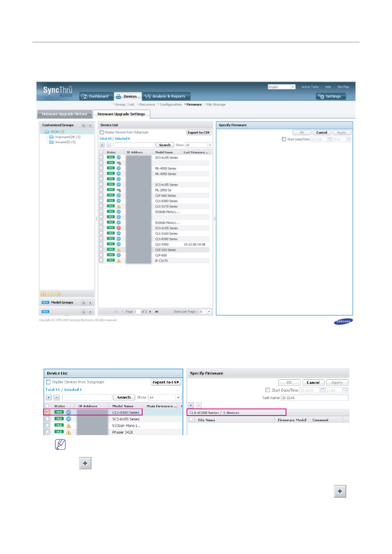392x554 pixels.
Task: Open the Help link
Action: 328,87
